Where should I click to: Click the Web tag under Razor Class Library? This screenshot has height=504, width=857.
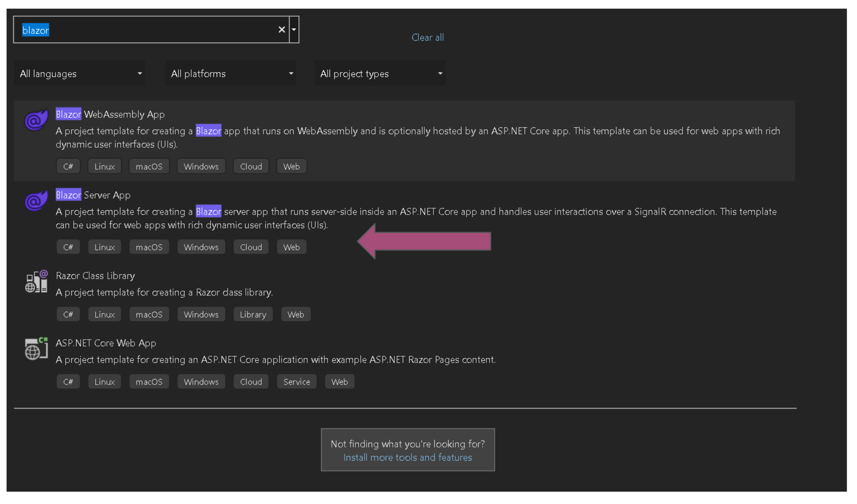[x=296, y=315]
